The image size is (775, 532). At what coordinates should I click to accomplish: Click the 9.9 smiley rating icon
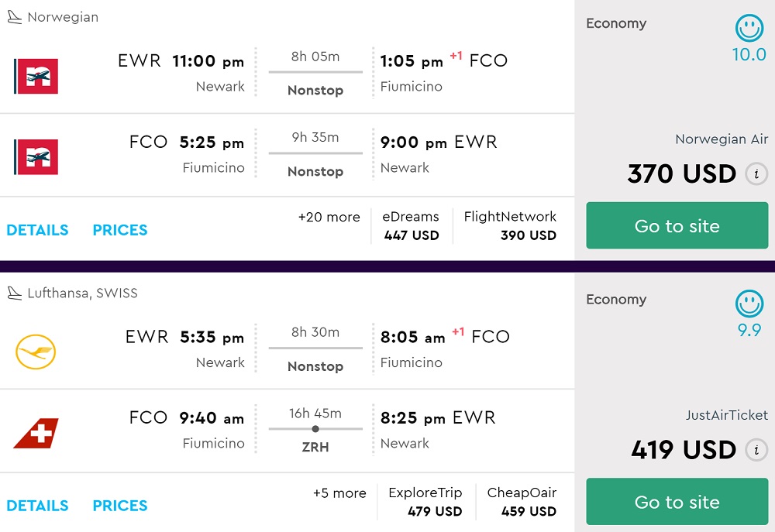[x=749, y=304]
